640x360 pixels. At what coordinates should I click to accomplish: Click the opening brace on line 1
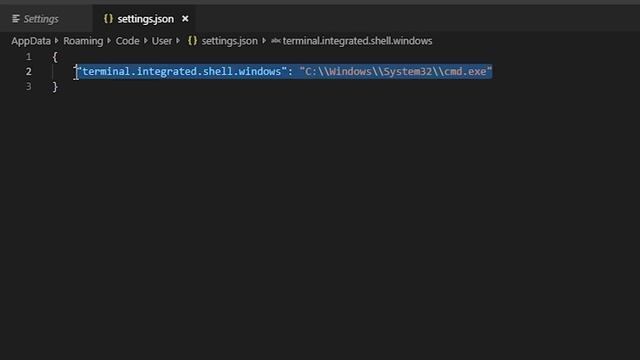pyautogui.click(x=55, y=57)
